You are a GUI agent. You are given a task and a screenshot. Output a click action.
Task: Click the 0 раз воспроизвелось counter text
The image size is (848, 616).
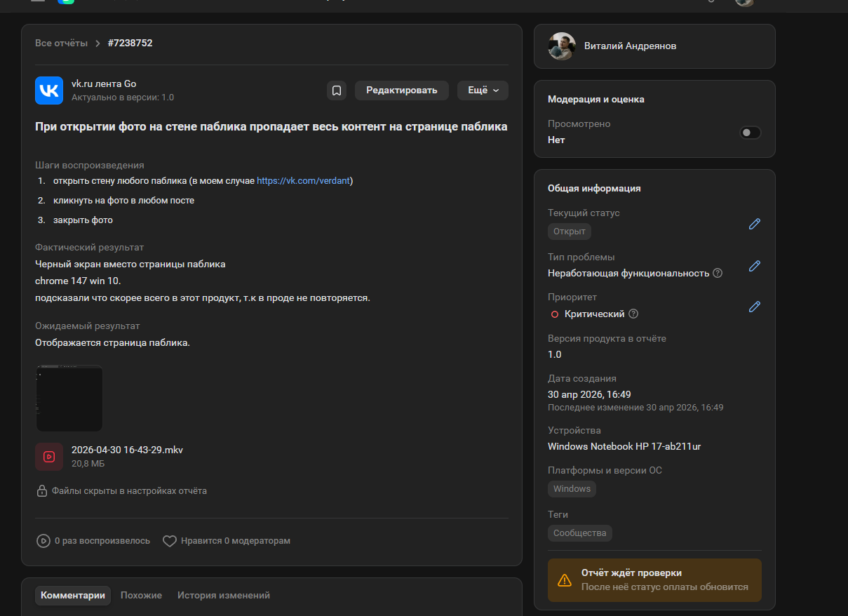(x=102, y=541)
